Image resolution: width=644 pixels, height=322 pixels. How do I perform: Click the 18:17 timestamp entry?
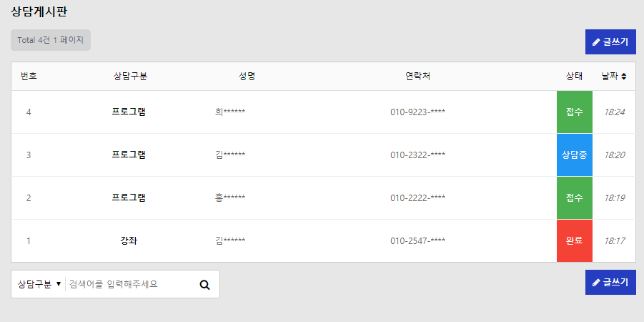615,241
